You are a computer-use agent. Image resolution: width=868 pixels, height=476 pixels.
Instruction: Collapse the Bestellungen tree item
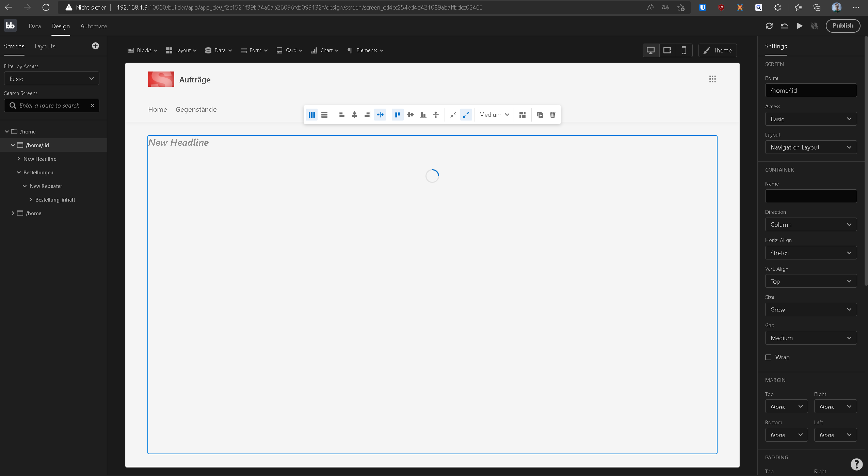tap(19, 173)
